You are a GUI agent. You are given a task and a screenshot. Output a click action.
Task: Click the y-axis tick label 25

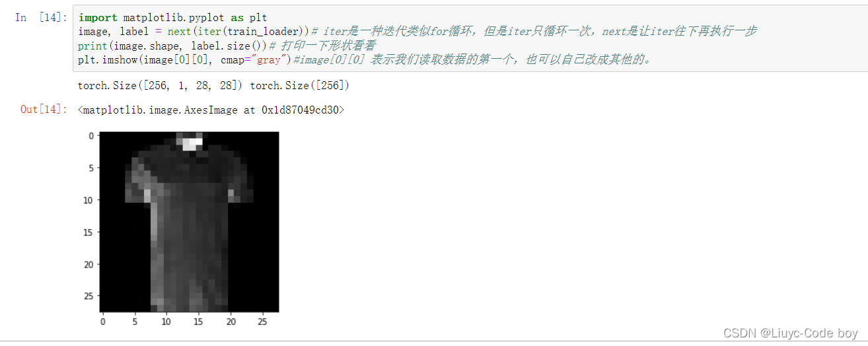coord(91,295)
